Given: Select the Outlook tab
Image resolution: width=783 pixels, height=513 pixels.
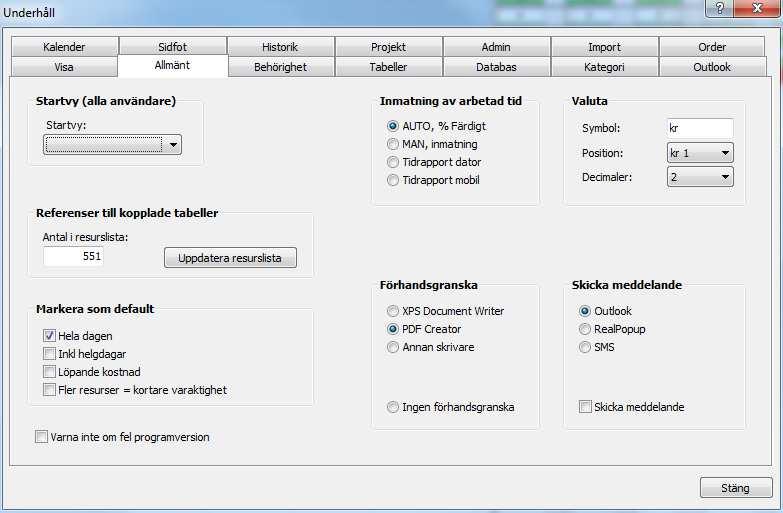Looking at the screenshot, I should coord(712,67).
